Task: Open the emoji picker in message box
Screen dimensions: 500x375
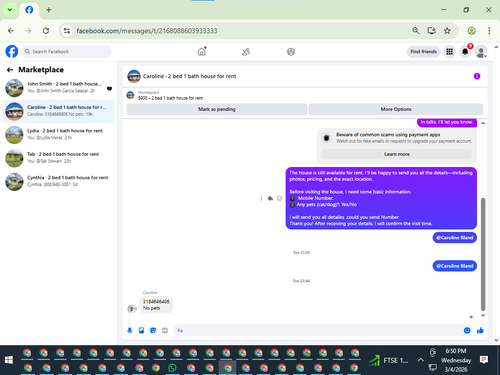Action: coord(467,330)
